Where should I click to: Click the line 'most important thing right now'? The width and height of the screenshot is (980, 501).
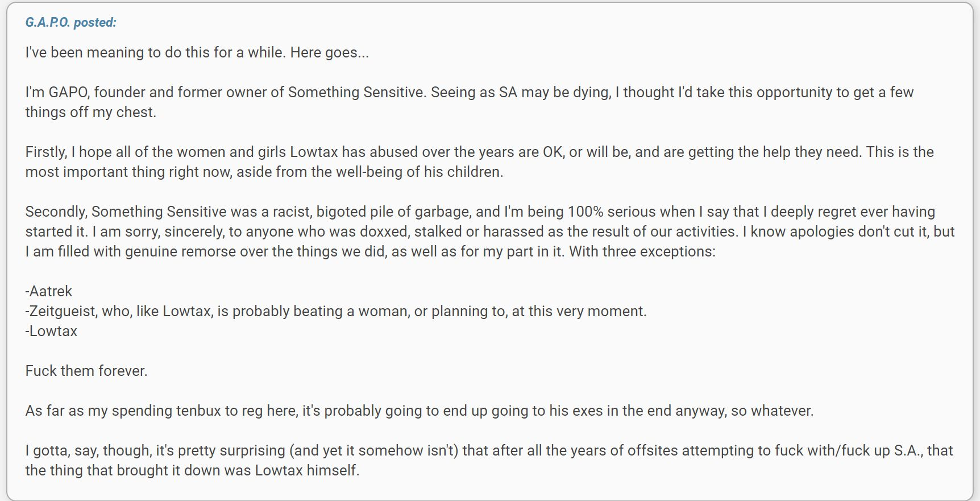pos(264,172)
